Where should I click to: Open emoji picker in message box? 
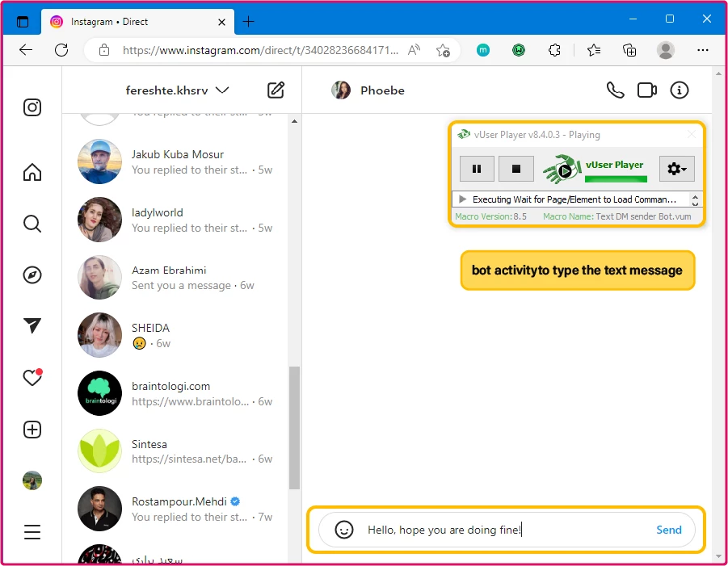click(x=344, y=530)
